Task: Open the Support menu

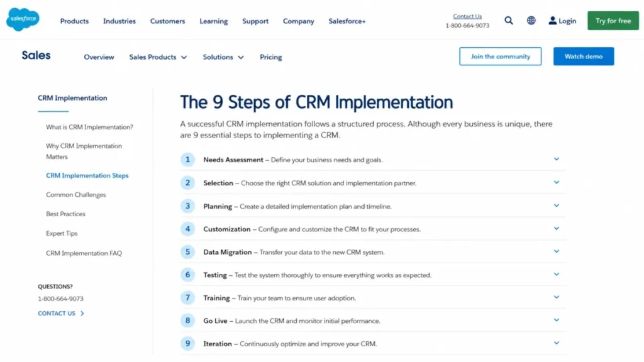Action: [255, 21]
